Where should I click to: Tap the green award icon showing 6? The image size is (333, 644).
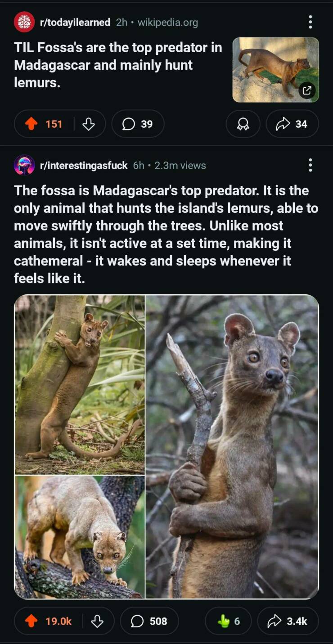[229, 621]
